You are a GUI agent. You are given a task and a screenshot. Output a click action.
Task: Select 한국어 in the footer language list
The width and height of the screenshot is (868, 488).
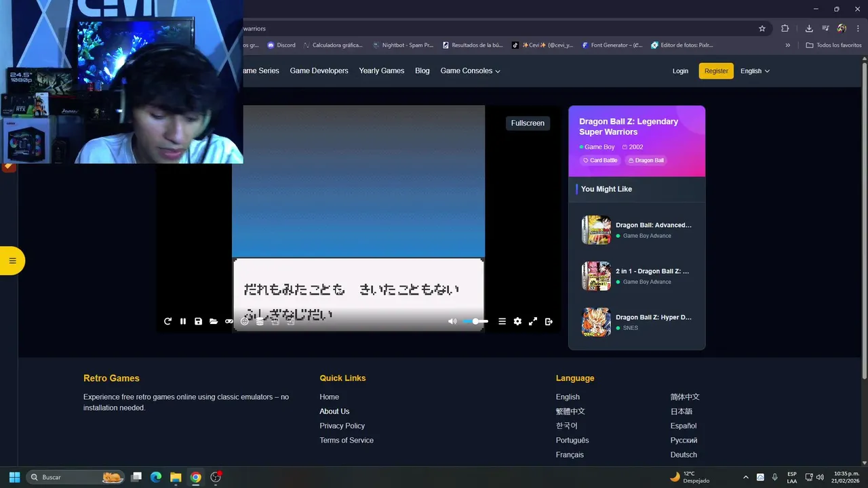click(x=567, y=426)
